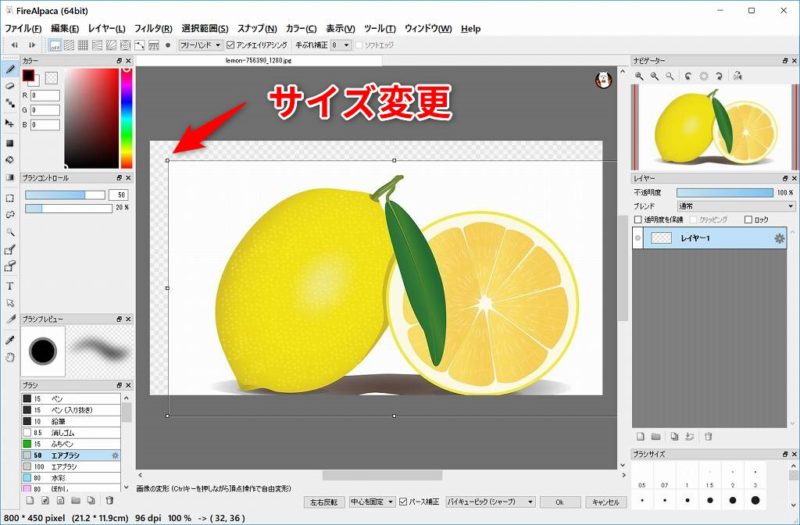Select the Text tool (T icon)
Screen dimensions: 800x525
[10, 285]
